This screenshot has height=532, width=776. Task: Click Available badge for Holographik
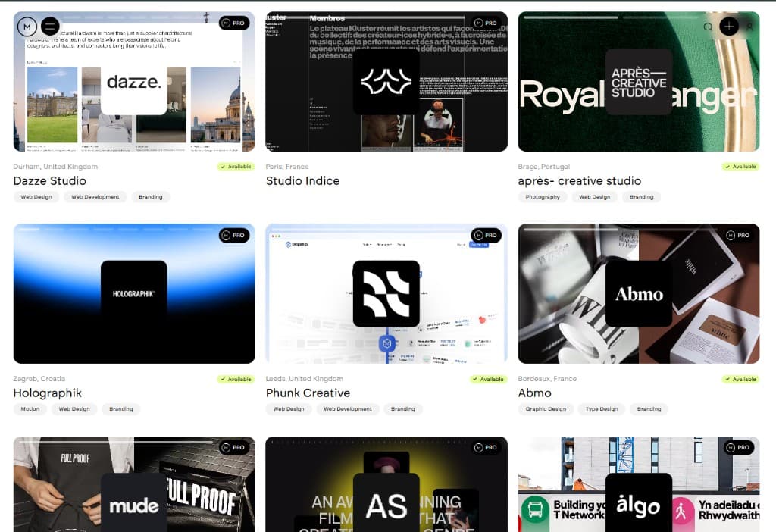point(236,379)
